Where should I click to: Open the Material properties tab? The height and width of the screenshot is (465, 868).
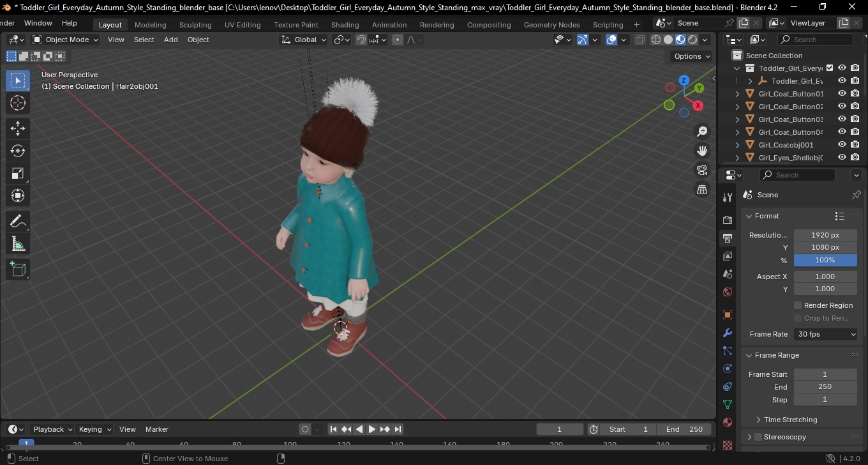click(728, 422)
